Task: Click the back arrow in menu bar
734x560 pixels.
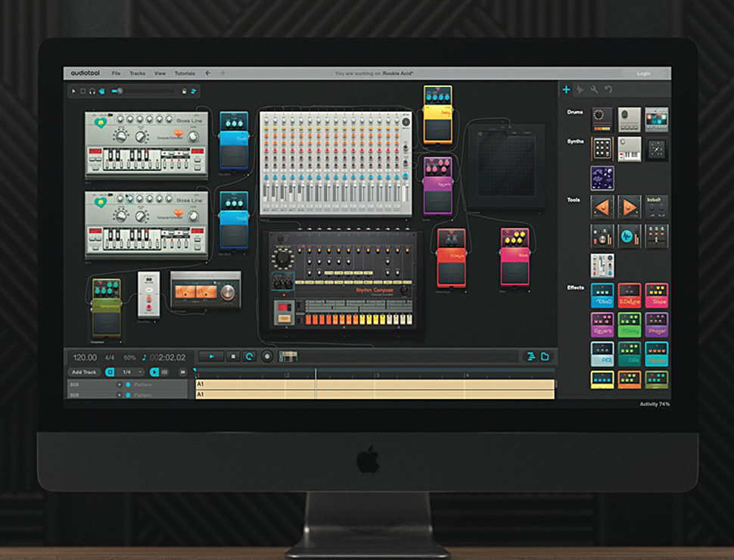Action: [x=208, y=73]
